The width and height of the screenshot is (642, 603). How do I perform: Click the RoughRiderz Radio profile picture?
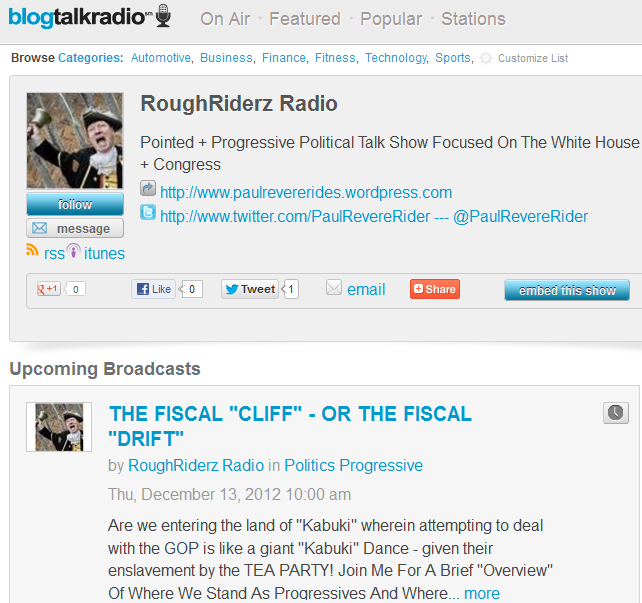click(x=75, y=141)
